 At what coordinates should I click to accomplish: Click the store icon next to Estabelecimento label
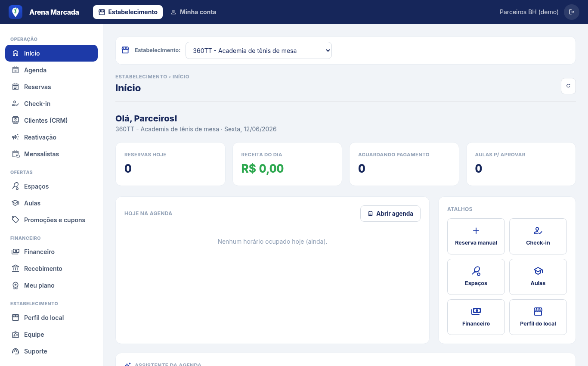125,50
